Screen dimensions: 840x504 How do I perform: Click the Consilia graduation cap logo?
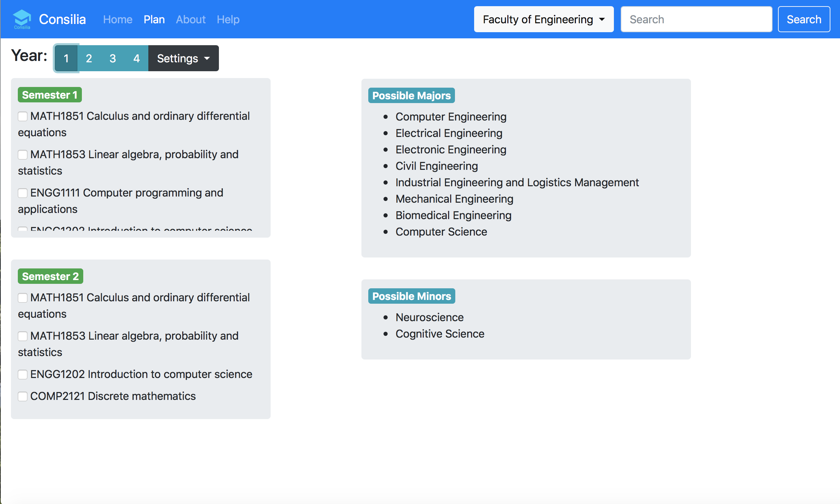[x=22, y=19]
